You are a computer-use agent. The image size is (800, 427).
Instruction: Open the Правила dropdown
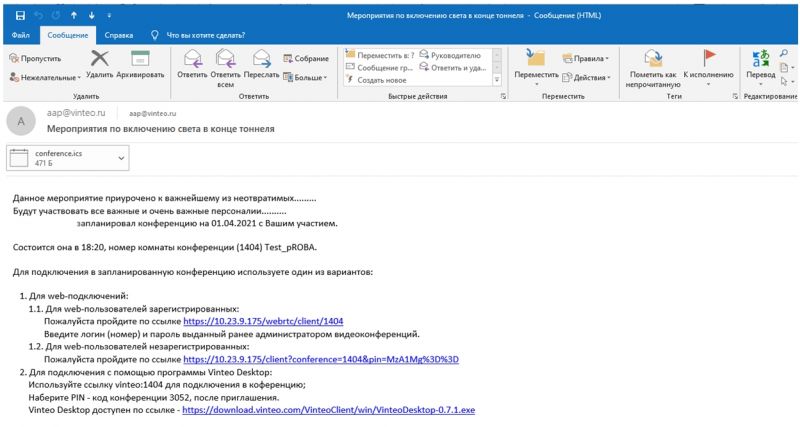pyautogui.click(x=586, y=59)
